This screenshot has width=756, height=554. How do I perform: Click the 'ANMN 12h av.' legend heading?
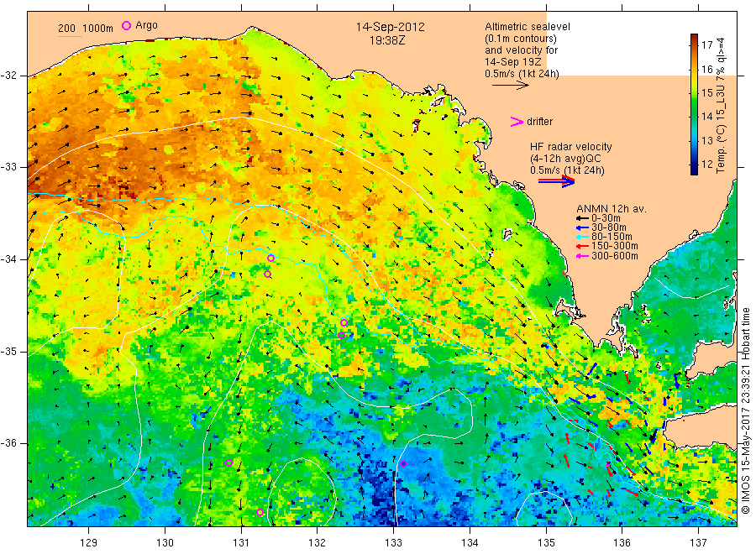612,209
